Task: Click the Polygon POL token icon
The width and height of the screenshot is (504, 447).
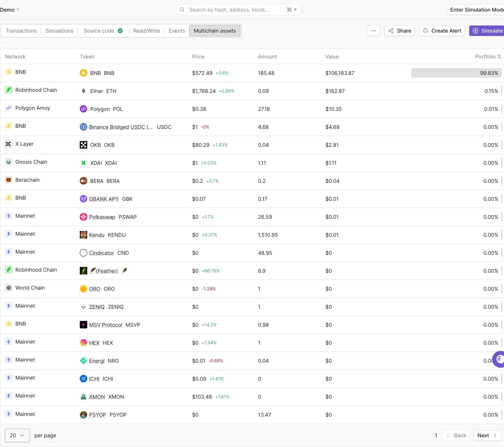Action: point(84,109)
